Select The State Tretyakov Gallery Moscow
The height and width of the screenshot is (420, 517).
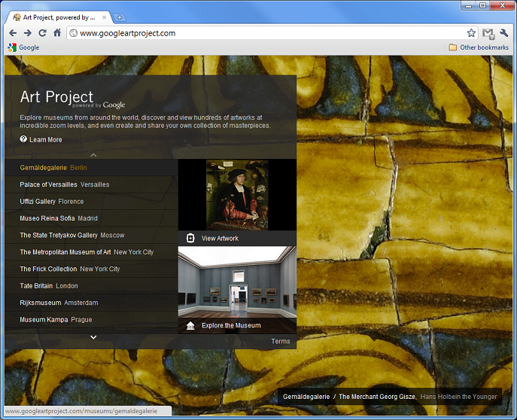pos(91,235)
